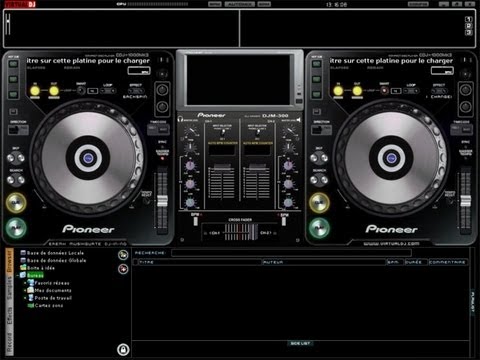Image resolution: width=480 pixels, height=360 pixels.
Task: Flip channel 1 input selector switch
Action: pos(223,133)
